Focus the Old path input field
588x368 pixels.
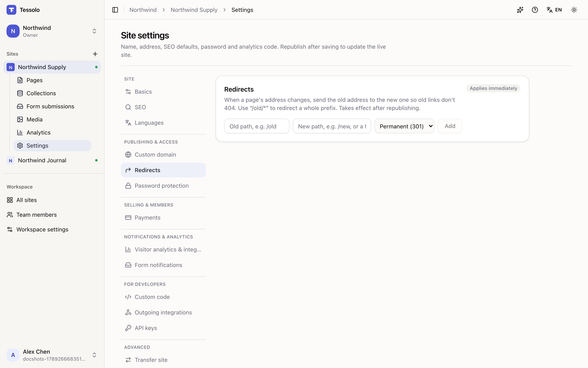click(x=257, y=126)
